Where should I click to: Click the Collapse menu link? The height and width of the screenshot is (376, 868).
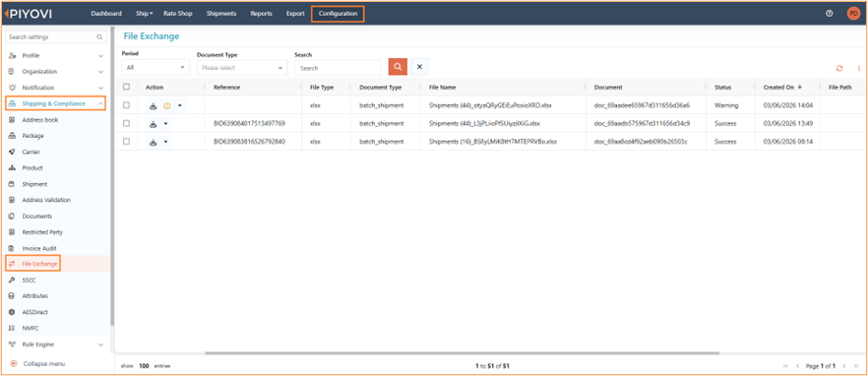(x=44, y=364)
